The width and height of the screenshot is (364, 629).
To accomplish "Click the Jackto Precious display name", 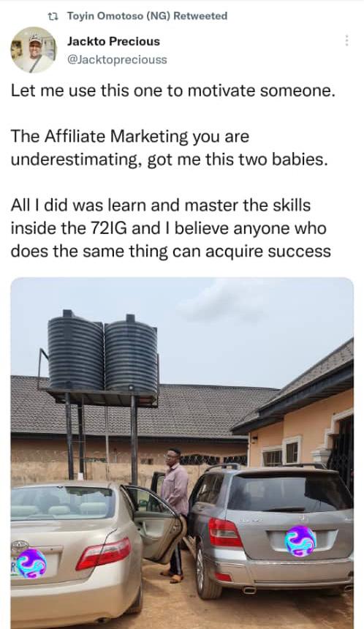I will tap(113, 41).
